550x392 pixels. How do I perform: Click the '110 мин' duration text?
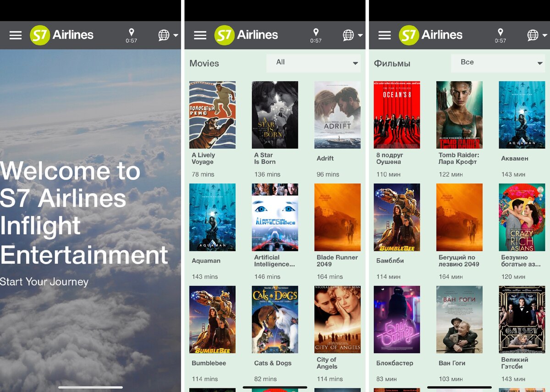pyautogui.click(x=388, y=174)
